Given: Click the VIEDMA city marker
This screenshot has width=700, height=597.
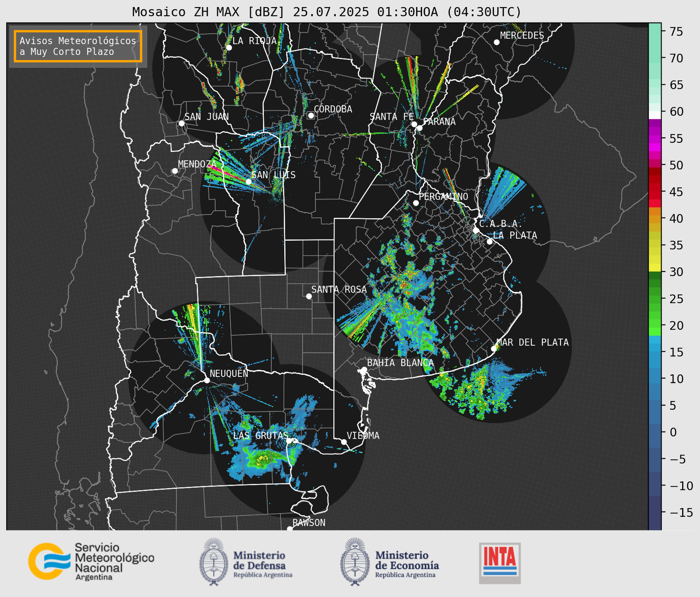Looking at the screenshot, I should pos(344,442).
